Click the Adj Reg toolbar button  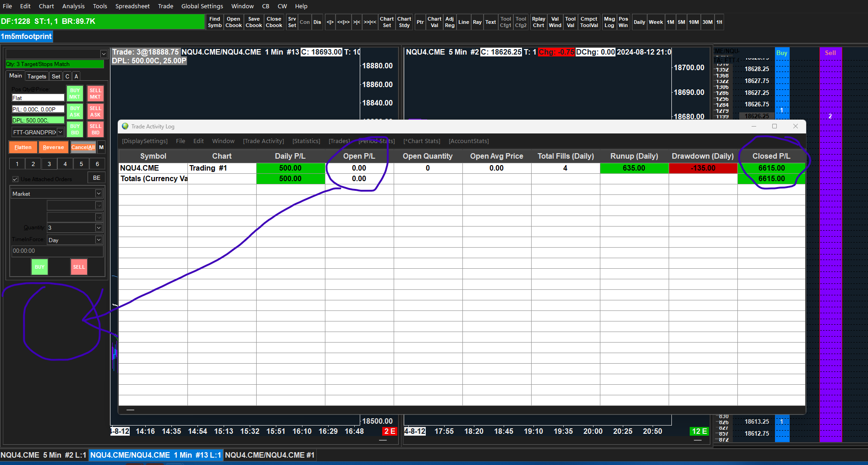click(x=450, y=22)
